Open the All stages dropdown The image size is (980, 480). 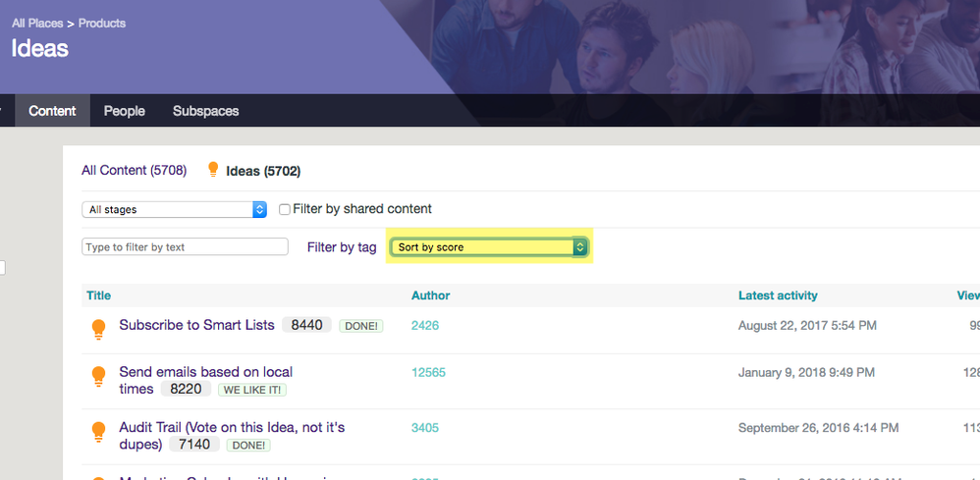[175, 209]
